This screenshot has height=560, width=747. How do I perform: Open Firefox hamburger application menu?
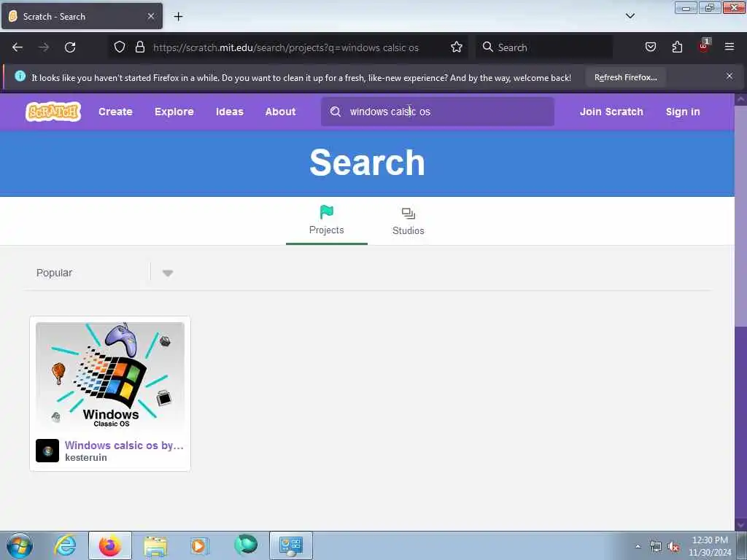tap(729, 47)
